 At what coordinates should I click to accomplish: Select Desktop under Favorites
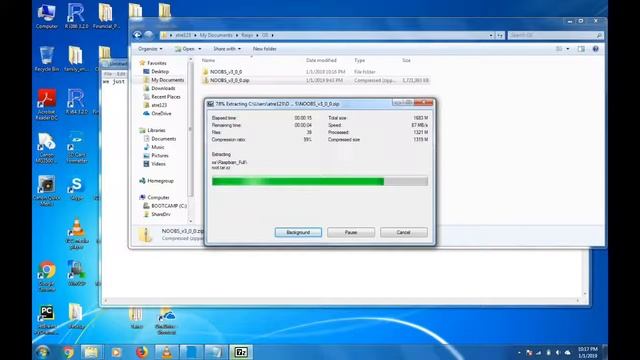(x=159, y=71)
